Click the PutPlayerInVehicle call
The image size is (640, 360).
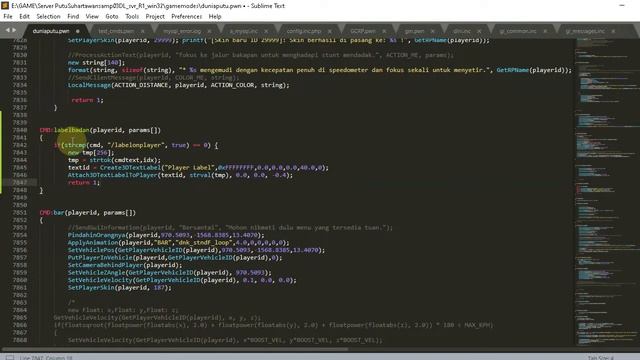100,258
